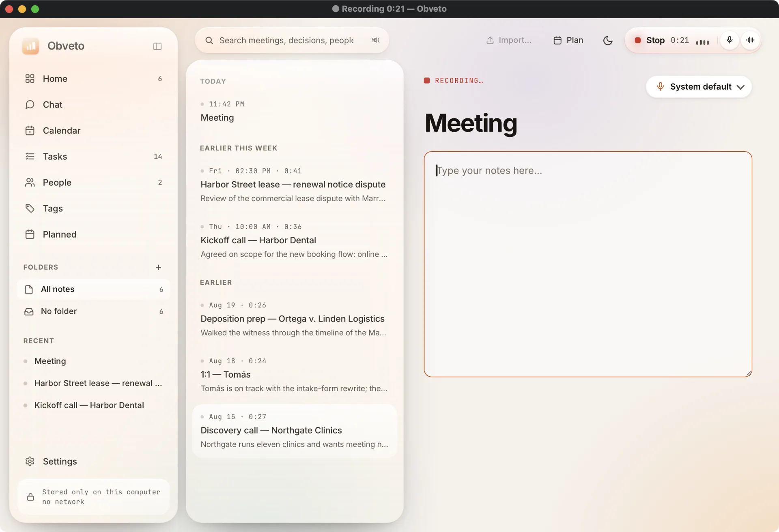Image resolution: width=779 pixels, height=532 pixels.
Task: Click the notes box resize handle
Action: [749, 373]
